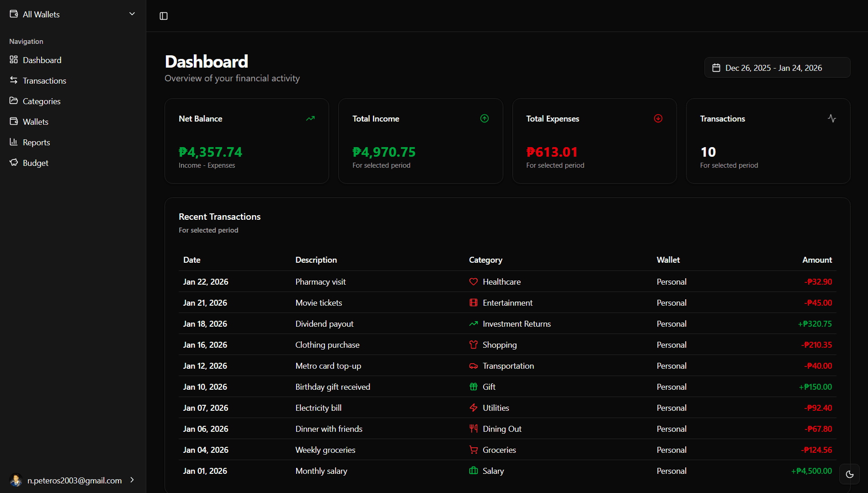This screenshot has width=868, height=493.
Task: Click the Transportation car icon
Action: point(474,366)
